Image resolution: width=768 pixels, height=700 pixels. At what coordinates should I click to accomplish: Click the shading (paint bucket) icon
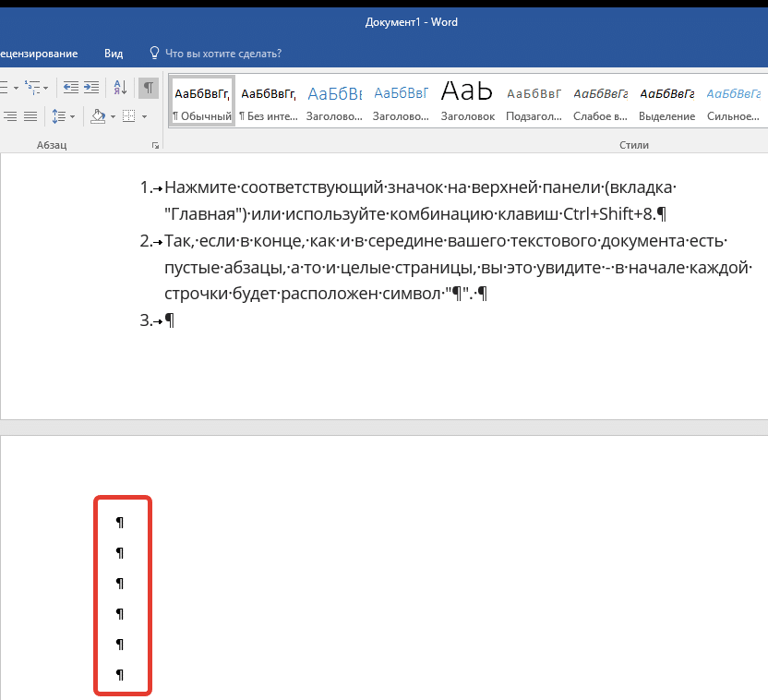(98, 116)
